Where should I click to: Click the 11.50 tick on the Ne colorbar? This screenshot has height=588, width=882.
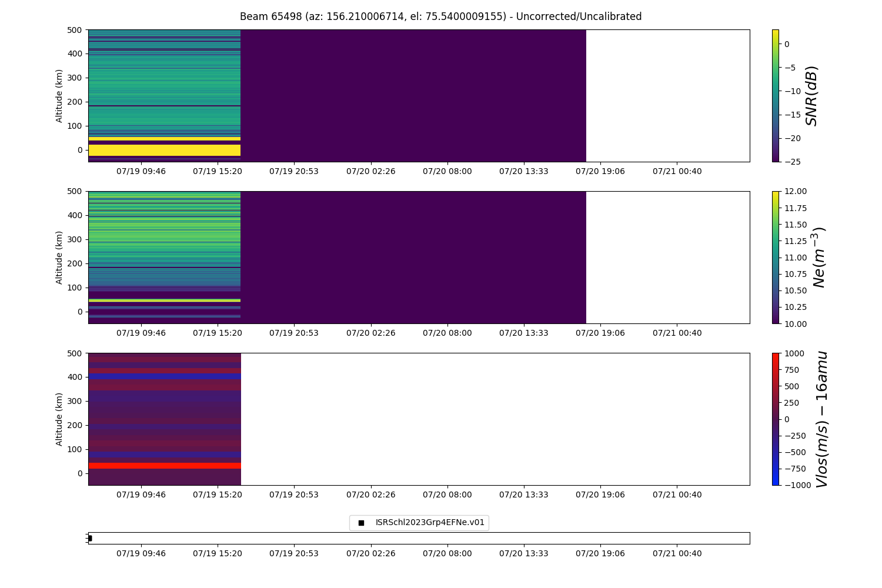pyautogui.click(x=795, y=224)
